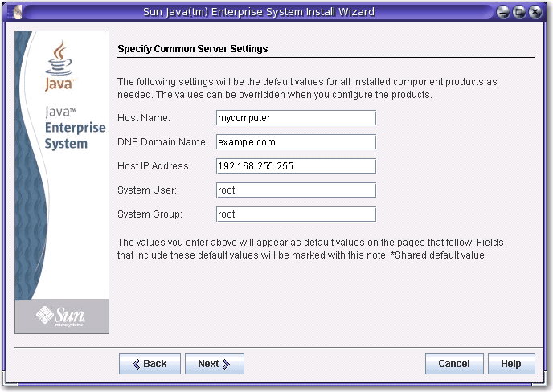
Task: Place cursor in System User field
Action: pos(296,190)
